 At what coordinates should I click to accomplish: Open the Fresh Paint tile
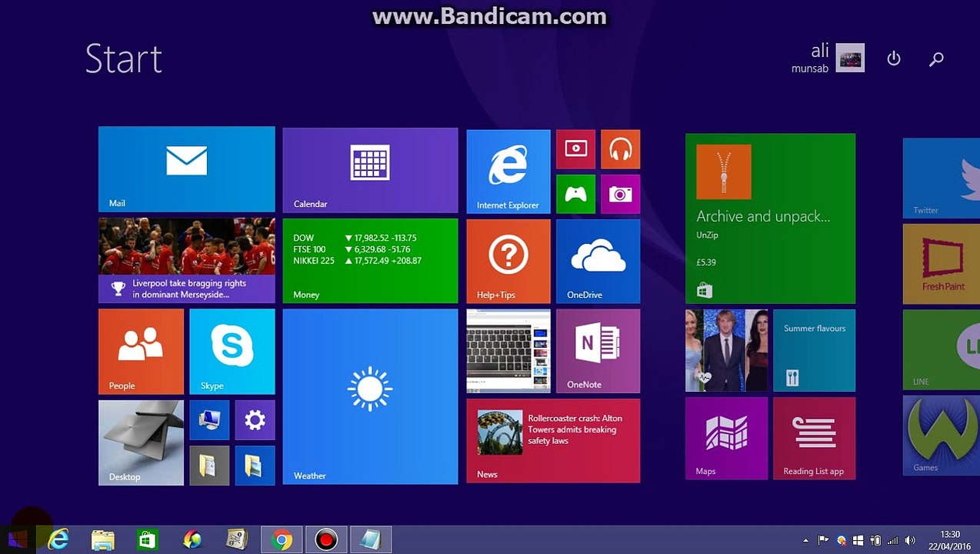click(942, 264)
